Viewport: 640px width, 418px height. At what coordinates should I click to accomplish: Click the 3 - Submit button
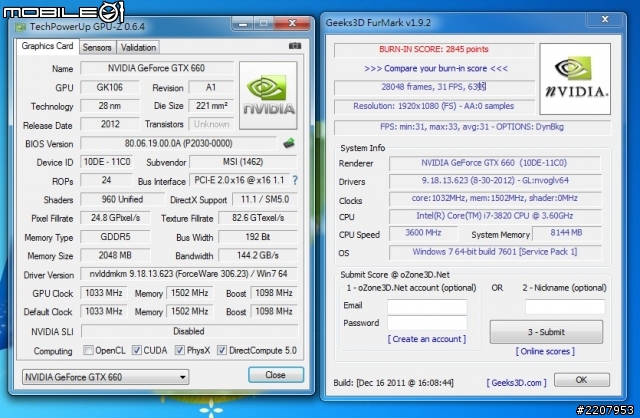click(546, 332)
